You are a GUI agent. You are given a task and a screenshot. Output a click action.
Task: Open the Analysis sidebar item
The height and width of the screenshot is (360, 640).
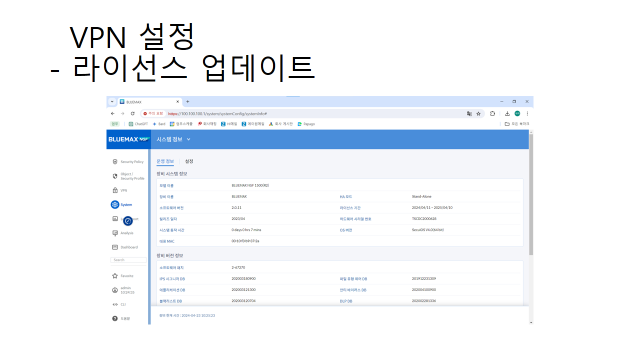click(x=123, y=233)
